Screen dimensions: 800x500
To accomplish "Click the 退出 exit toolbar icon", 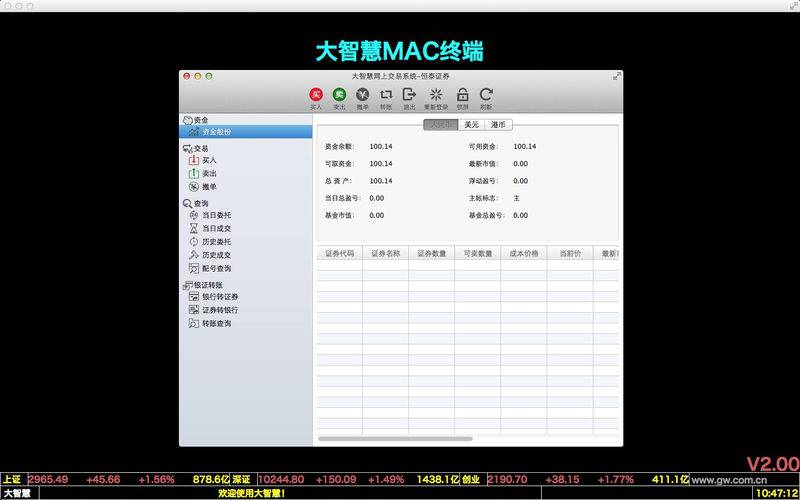I will (x=409, y=94).
